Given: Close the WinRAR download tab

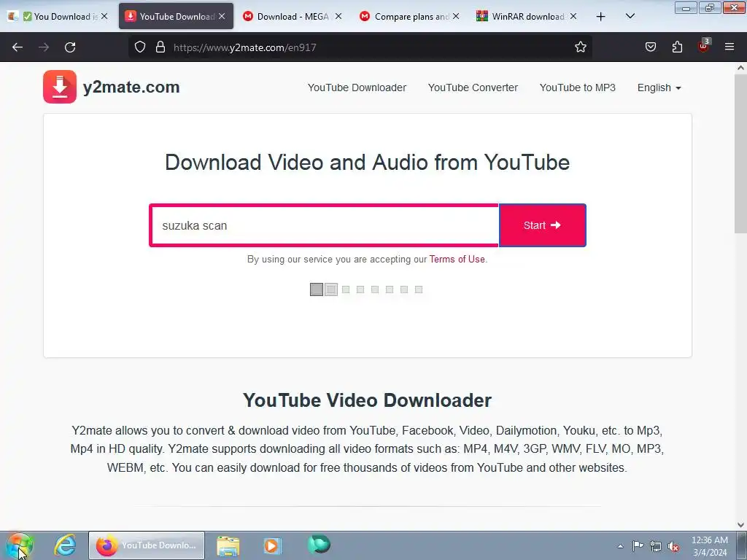Looking at the screenshot, I should (573, 16).
